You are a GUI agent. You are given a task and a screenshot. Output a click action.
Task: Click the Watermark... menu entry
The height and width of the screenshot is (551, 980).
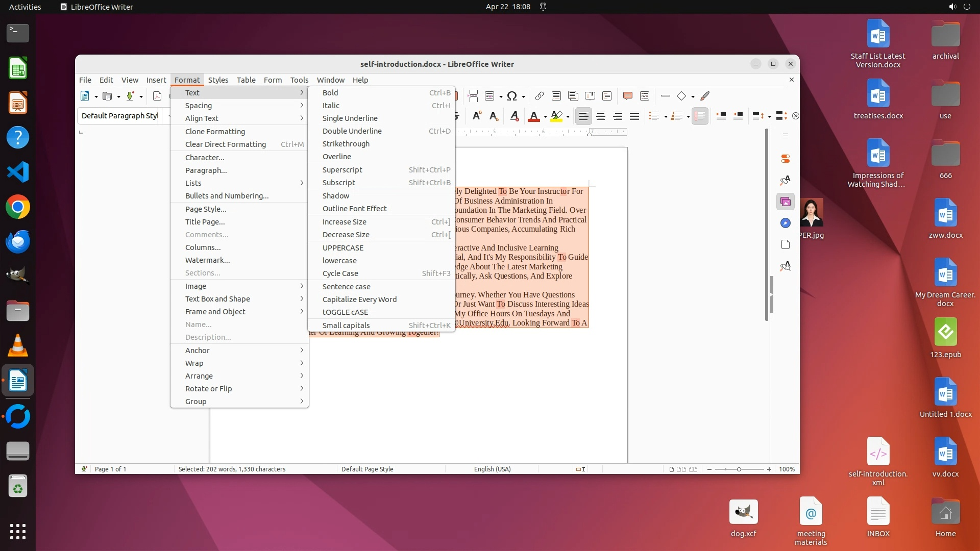click(207, 260)
